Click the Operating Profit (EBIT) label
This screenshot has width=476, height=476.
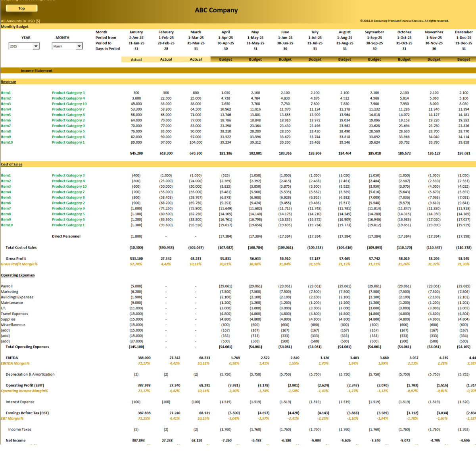(25, 386)
